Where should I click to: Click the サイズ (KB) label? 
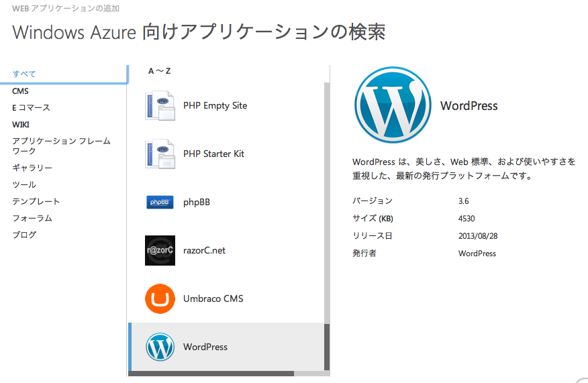point(373,219)
